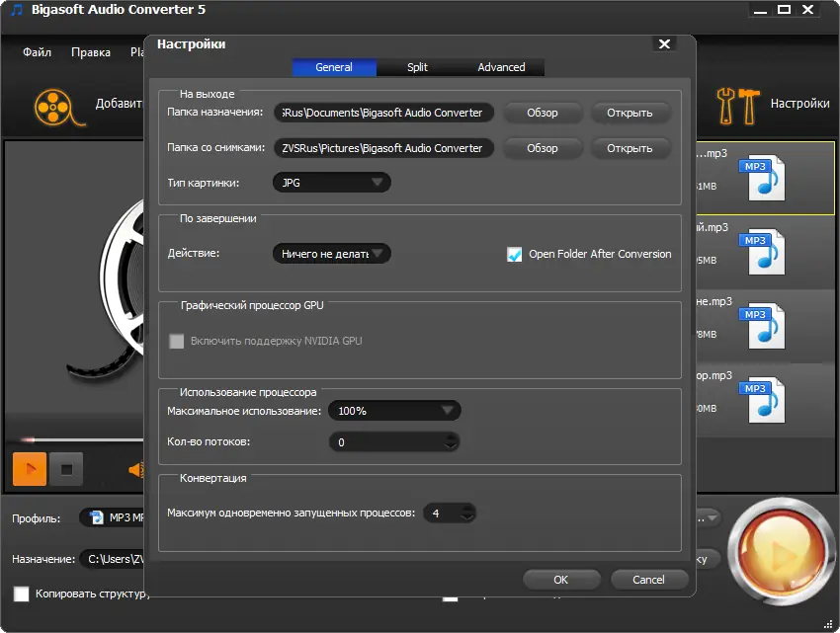Expand the dropdown arrow next to profile row
This screenshot has width=840, height=633.
click(712, 517)
